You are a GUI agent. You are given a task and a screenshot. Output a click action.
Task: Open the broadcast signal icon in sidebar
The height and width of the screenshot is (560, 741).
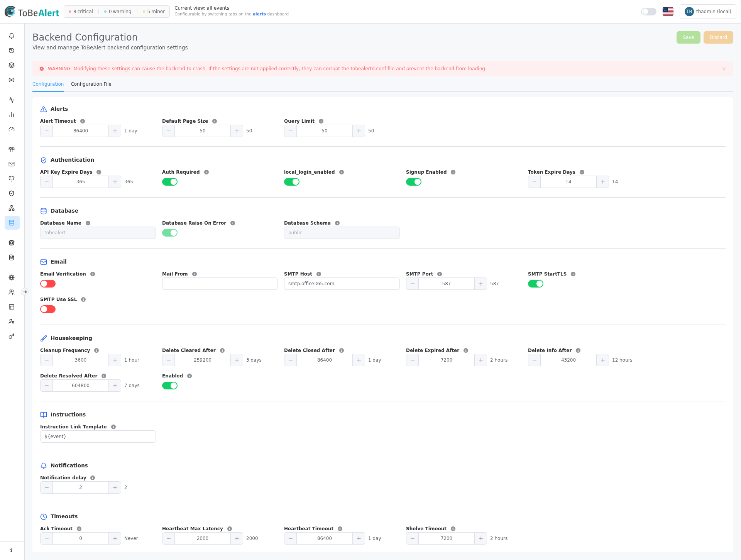[x=12, y=80]
